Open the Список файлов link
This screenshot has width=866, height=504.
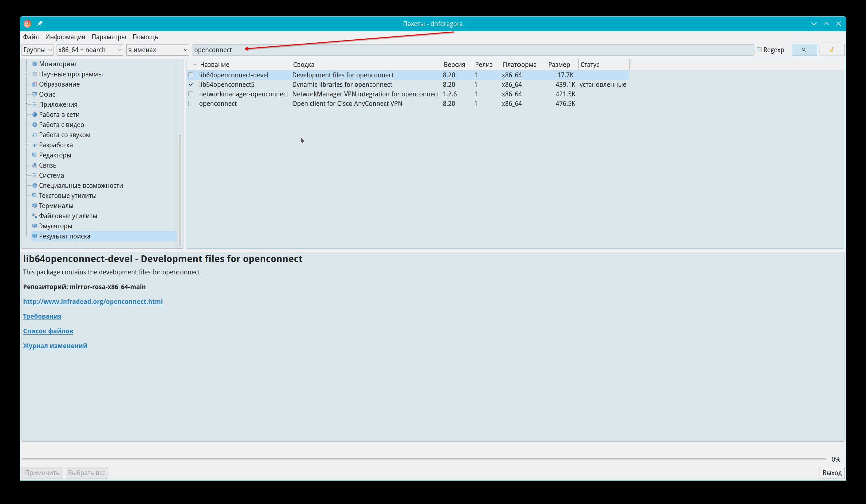pos(48,331)
